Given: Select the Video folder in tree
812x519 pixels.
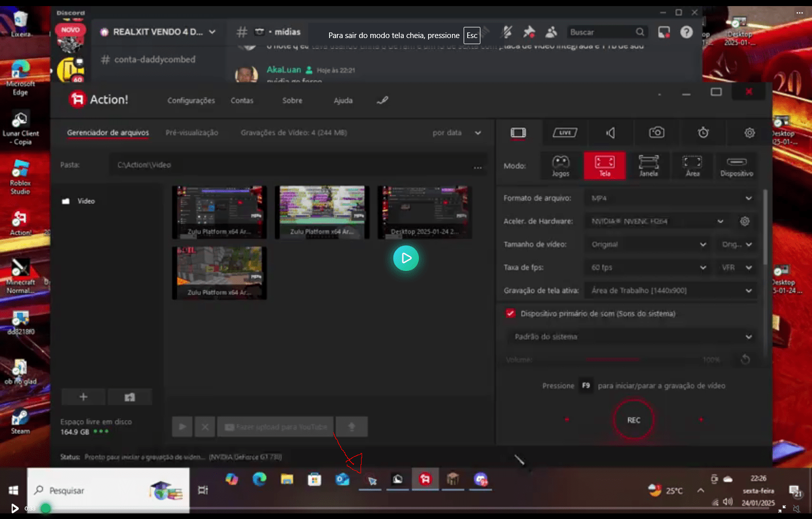Looking at the screenshot, I should (x=78, y=201).
